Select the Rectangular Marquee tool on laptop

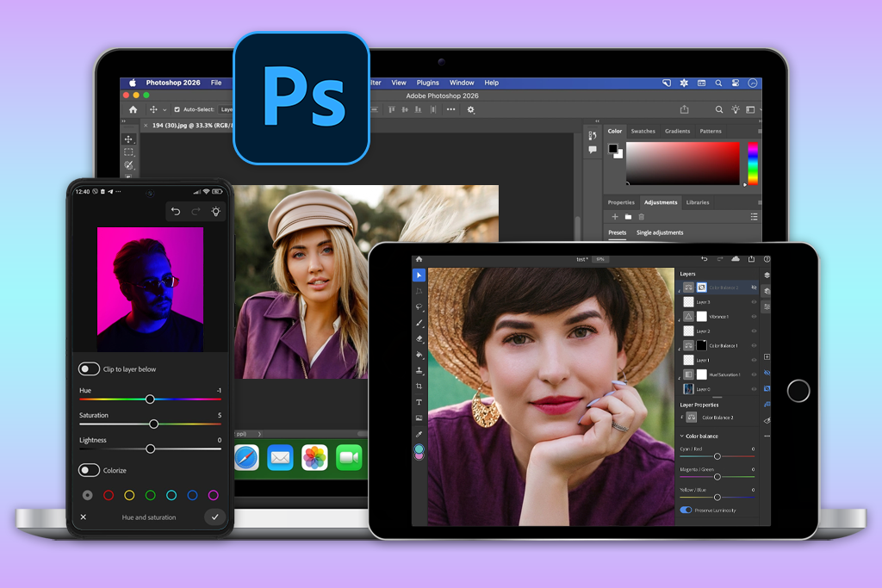coord(129,152)
